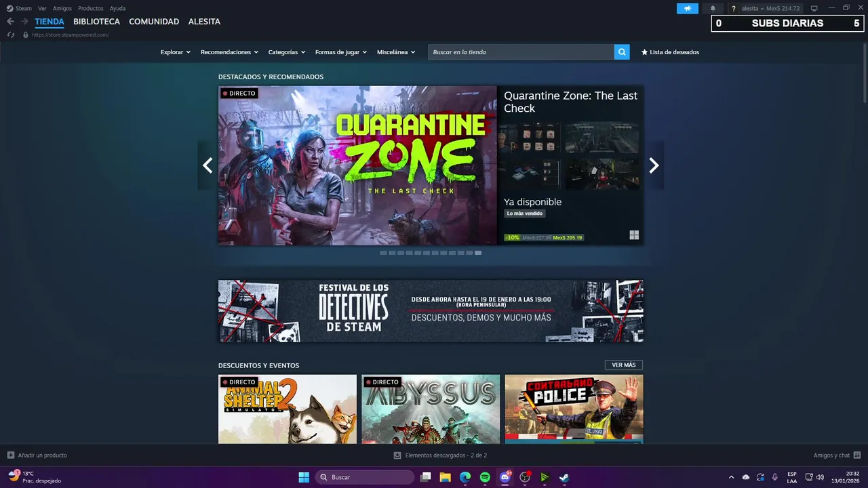Click the VER MÁS button
Viewport: 868px width, 488px height.
pyautogui.click(x=624, y=365)
